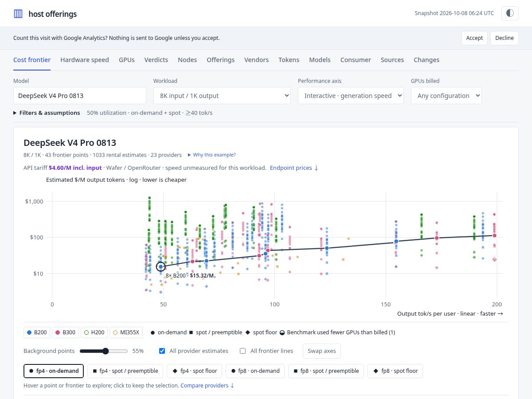Image resolution: width=532 pixels, height=399 pixels.
Task: Expand Filters & assumptions section
Action: point(47,113)
